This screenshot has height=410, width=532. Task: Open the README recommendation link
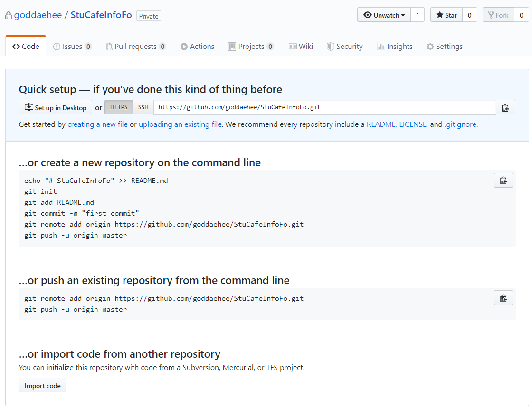click(381, 124)
